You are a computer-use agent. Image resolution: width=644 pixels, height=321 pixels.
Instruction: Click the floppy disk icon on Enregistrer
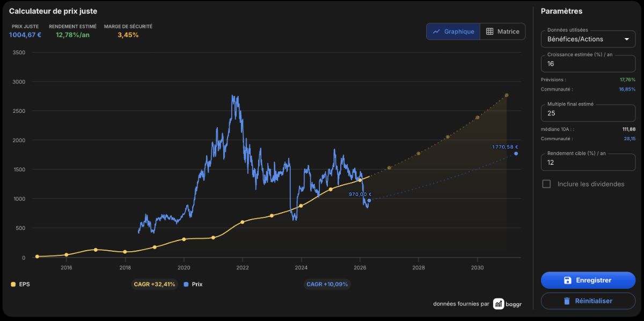point(567,280)
